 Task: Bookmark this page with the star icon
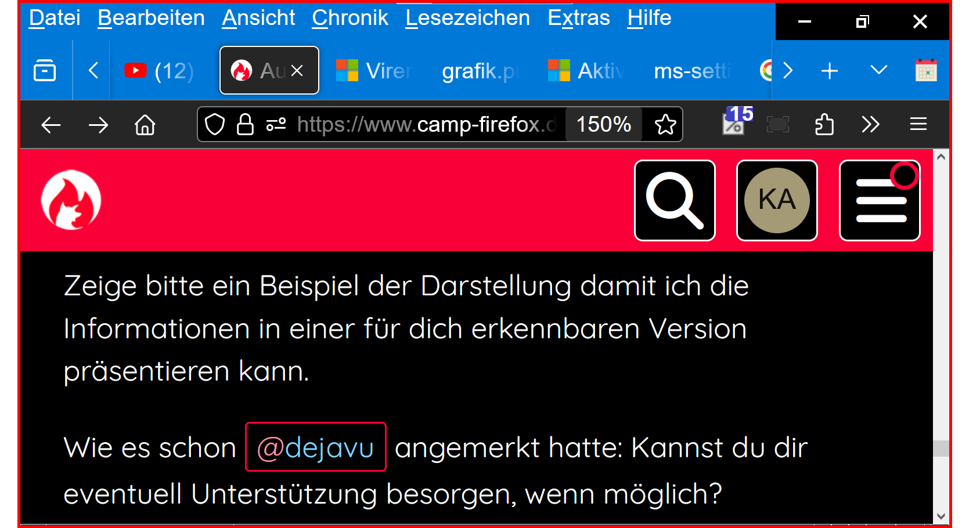pyautogui.click(x=665, y=124)
